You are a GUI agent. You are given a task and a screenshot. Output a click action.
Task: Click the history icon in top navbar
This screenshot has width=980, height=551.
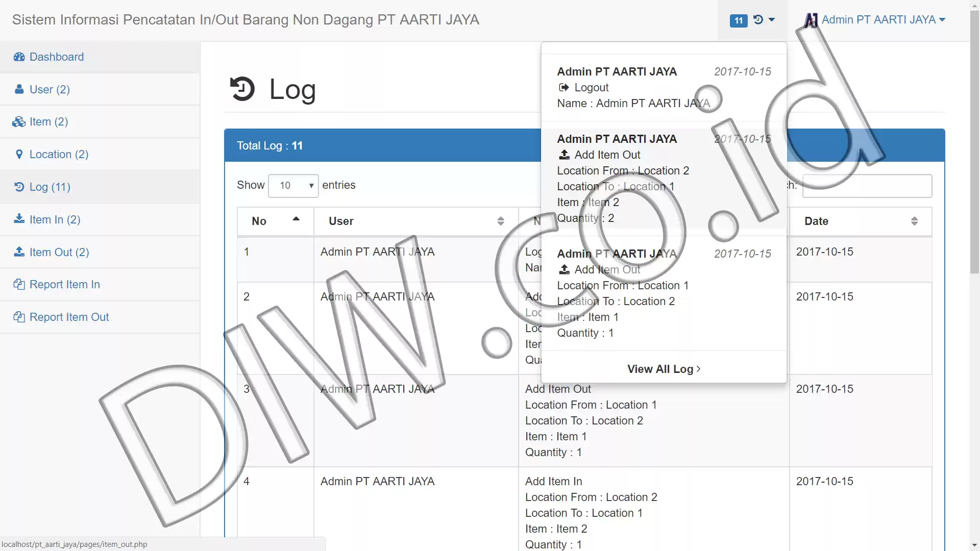point(758,20)
